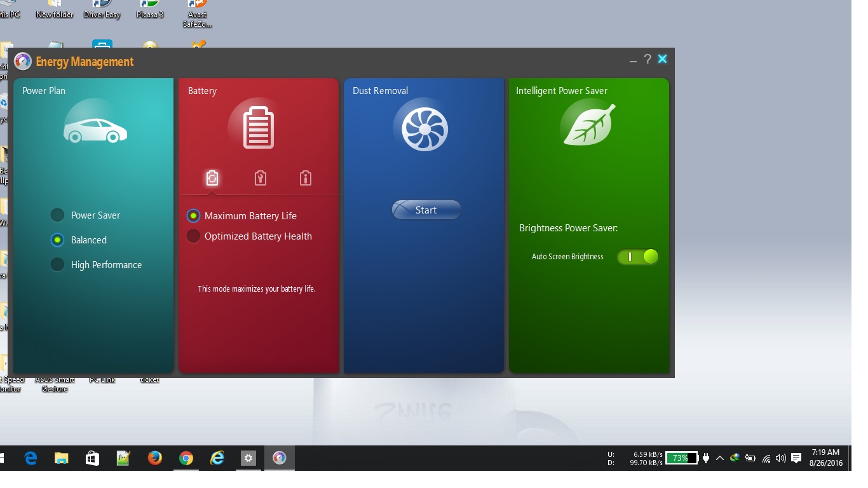Click the Dust Removal fan icon
This screenshot has width=868, height=488.
[x=424, y=129]
